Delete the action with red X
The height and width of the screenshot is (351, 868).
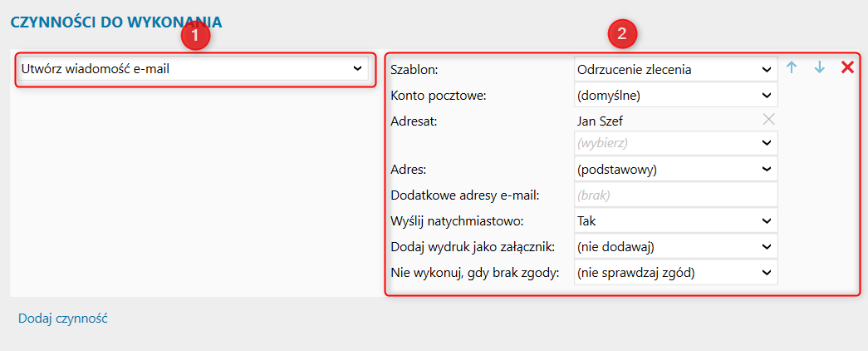tap(847, 68)
